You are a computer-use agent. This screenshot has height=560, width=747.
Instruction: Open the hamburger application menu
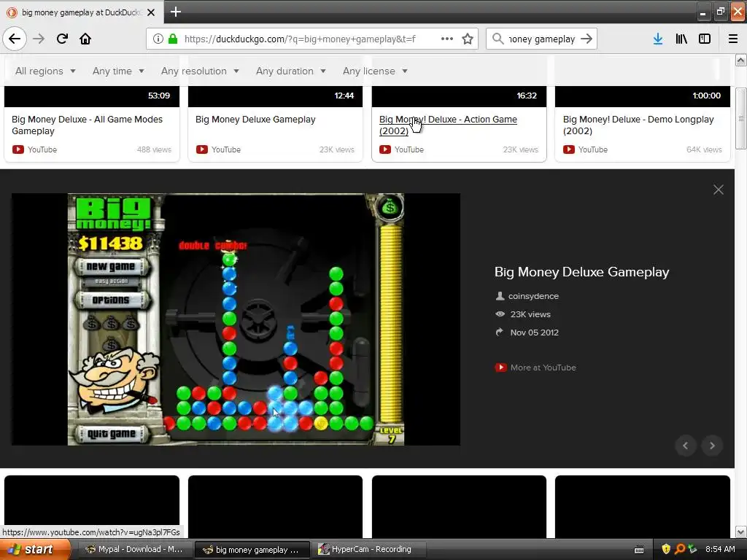coord(733,39)
